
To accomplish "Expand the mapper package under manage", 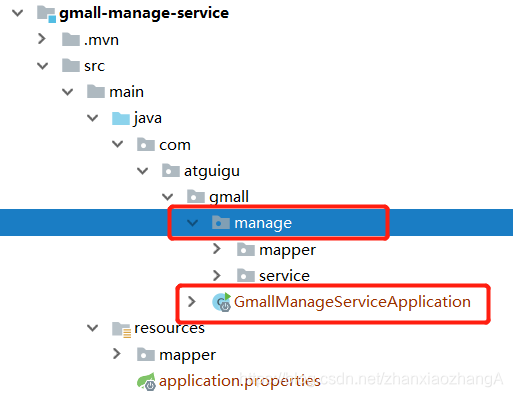I will [217, 249].
